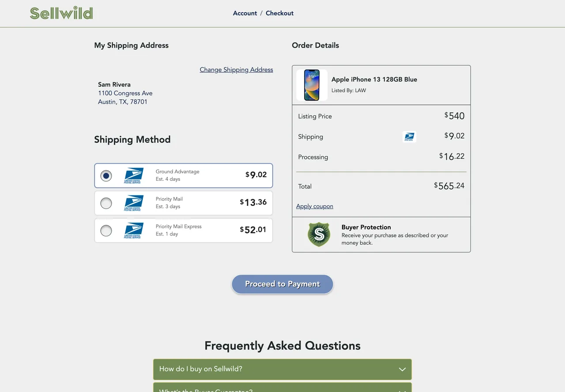Go to Account in the breadcrumb
The width and height of the screenshot is (565, 392).
pyautogui.click(x=245, y=13)
